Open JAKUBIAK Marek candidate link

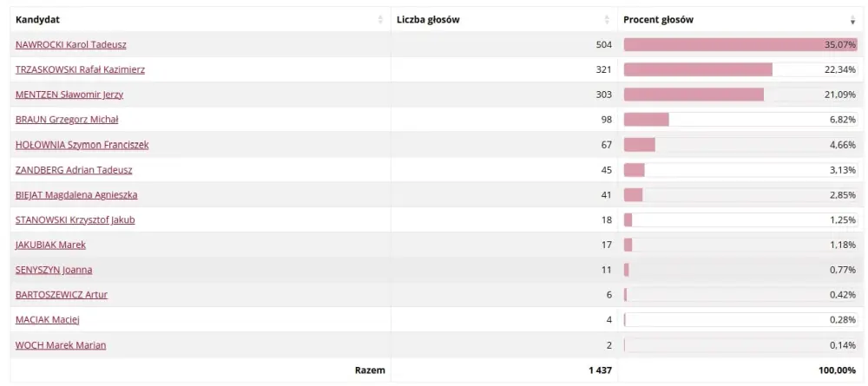click(x=50, y=245)
